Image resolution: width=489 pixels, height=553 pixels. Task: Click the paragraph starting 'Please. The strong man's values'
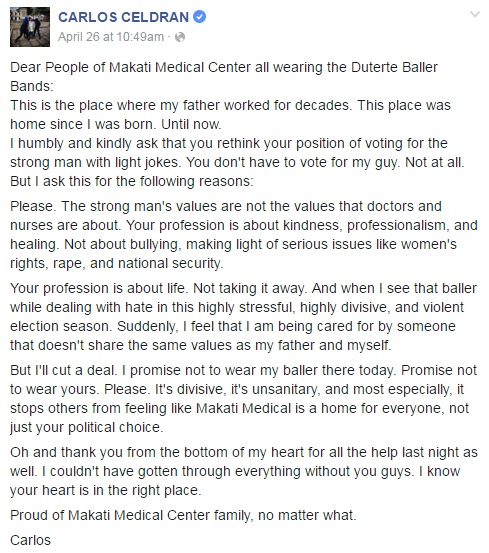[244, 235]
